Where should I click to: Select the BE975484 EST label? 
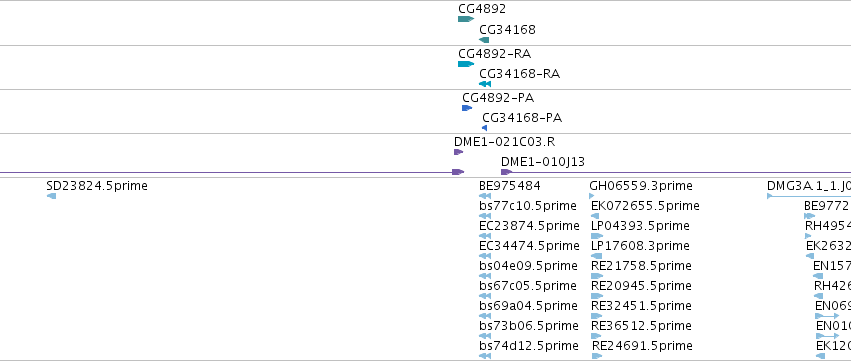[x=510, y=186]
